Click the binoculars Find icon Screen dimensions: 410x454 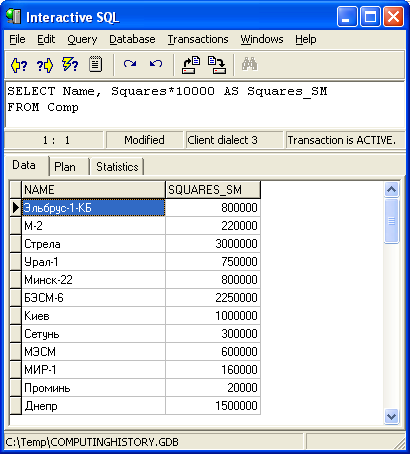click(249, 64)
